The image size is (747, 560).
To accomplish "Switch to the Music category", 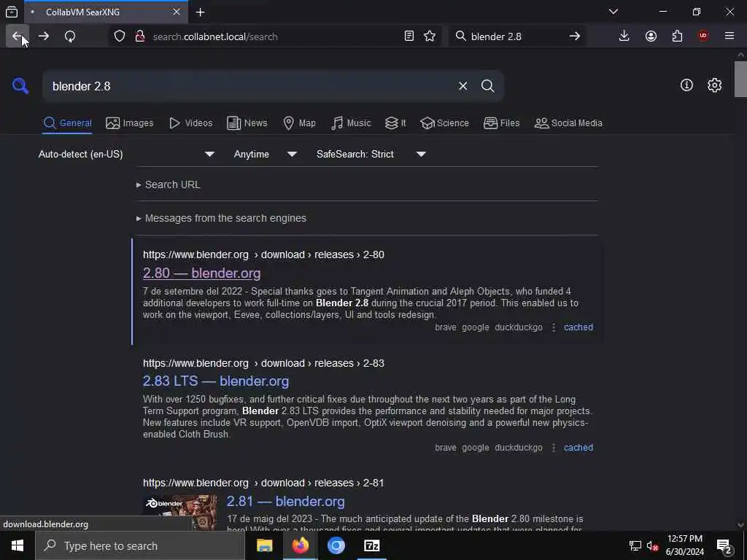I will coord(351,123).
